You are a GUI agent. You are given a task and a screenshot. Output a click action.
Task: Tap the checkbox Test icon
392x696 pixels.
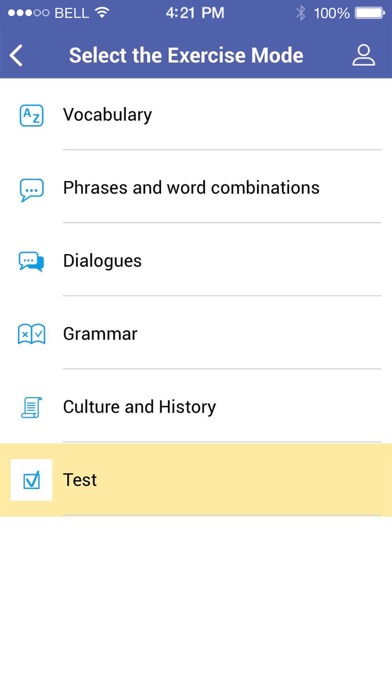coord(32,480)
